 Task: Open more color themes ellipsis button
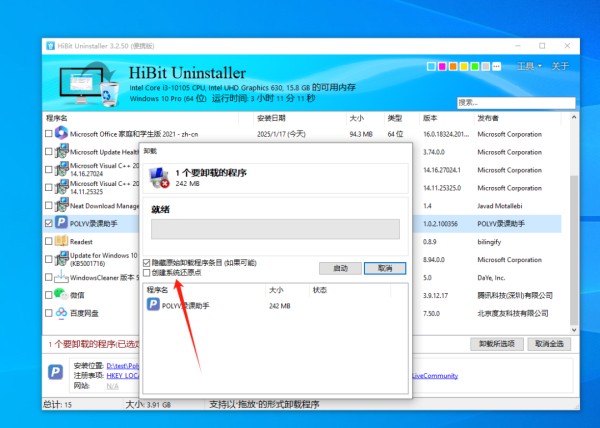(x=496, y=67)
